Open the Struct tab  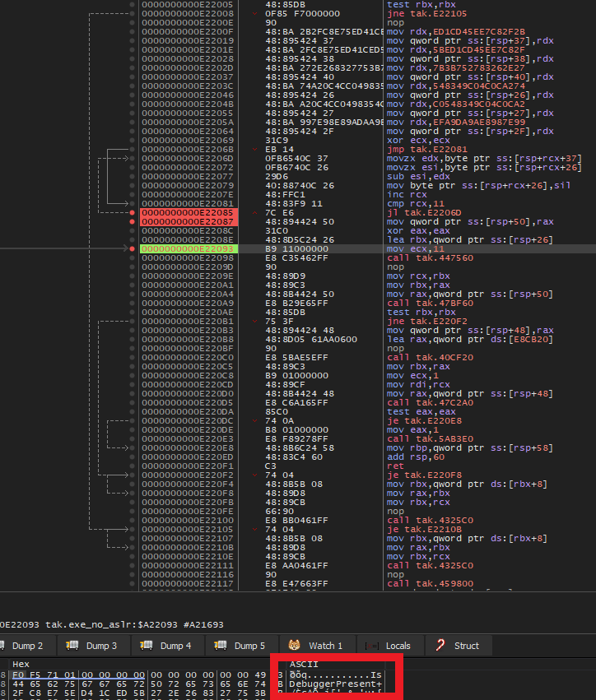pos(458,646)
